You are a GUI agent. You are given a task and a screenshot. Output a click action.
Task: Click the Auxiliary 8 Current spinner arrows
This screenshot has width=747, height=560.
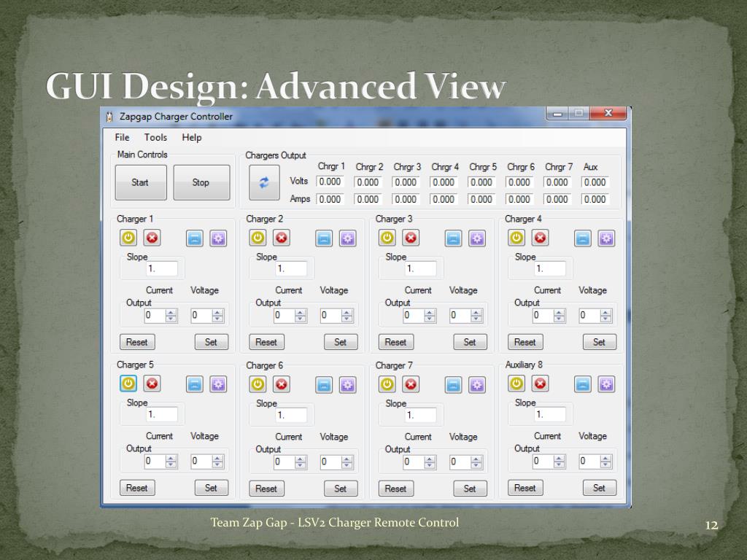pos(560,461)
